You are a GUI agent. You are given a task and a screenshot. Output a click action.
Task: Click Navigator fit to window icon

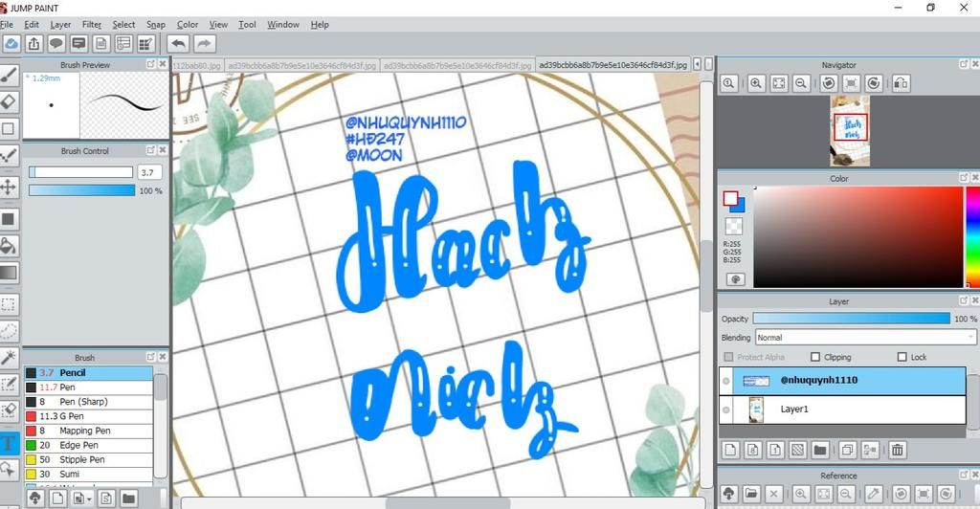(x=779, y=83)
